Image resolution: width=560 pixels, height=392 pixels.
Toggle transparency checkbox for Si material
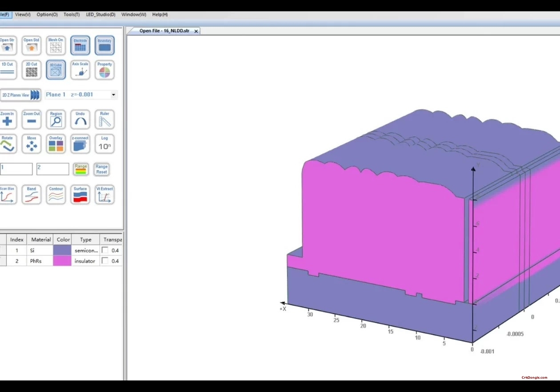coord(105,250)
